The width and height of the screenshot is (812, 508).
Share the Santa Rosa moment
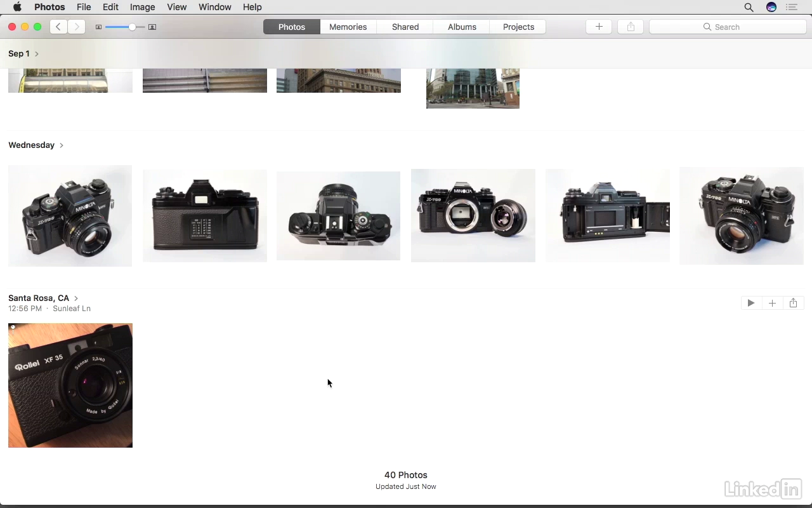click(x=793, y=303)
